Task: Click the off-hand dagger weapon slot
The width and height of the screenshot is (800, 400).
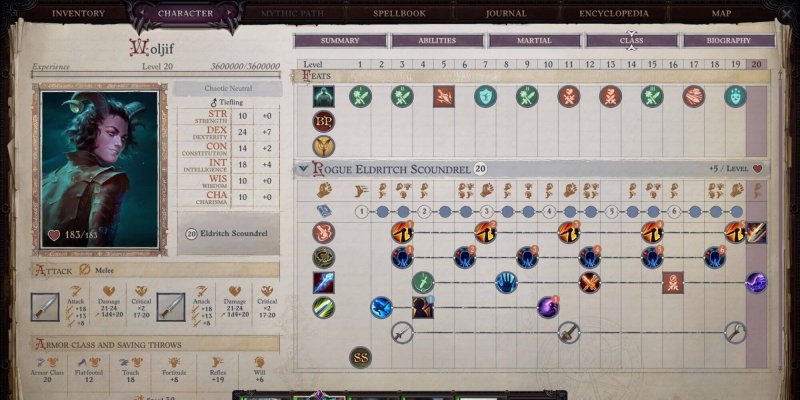Action: pyautogui.click(x=170, y=307)
